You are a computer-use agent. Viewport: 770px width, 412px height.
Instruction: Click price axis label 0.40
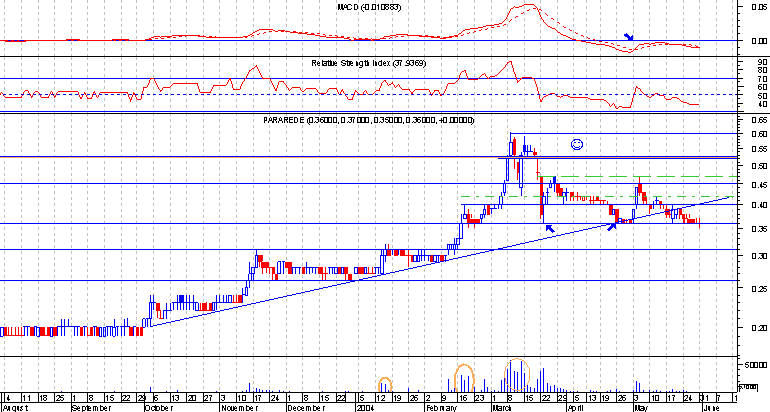pyautogui.click(x=759, y=205)
